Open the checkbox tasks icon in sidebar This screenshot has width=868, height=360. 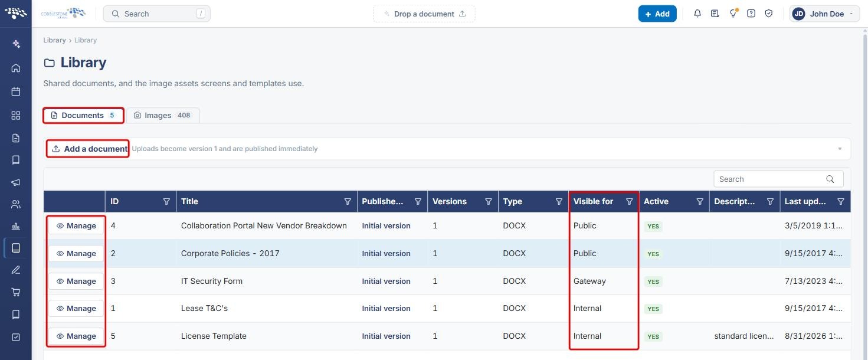[x=16, y=337]
